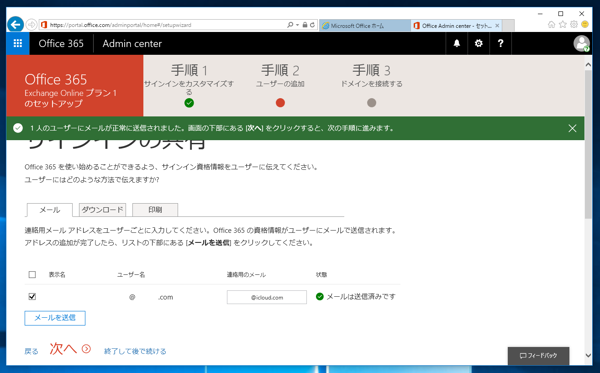
Task: Click the scrollbar down arrow
Action: [x=588, y=355]
